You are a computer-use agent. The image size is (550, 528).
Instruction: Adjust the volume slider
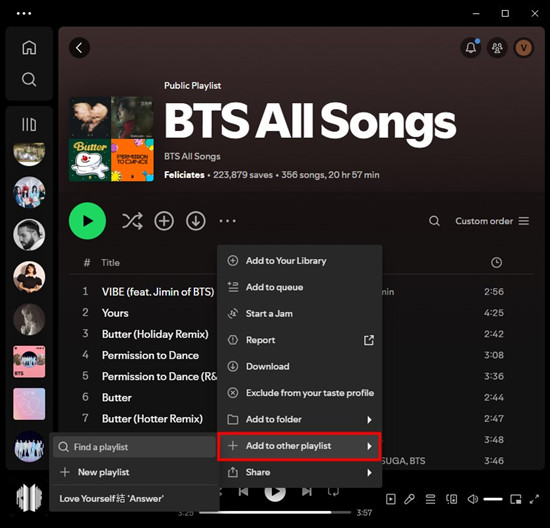tap(493, 499)
